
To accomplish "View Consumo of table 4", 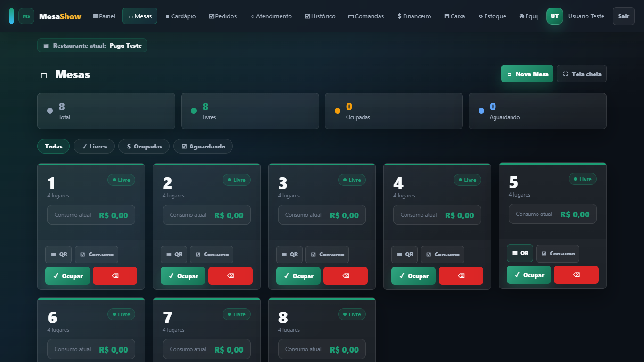I will pyautogui.click(x=443, y=255).
